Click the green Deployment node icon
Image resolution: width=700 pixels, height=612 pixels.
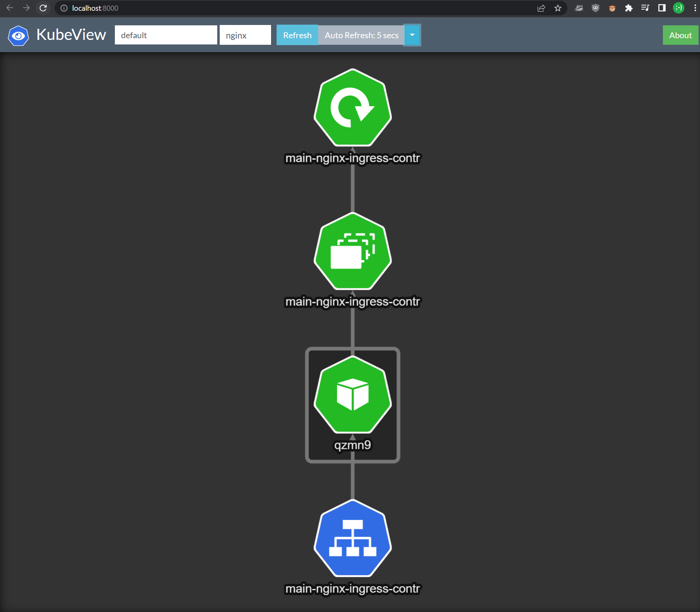click(x=353, y=108)
